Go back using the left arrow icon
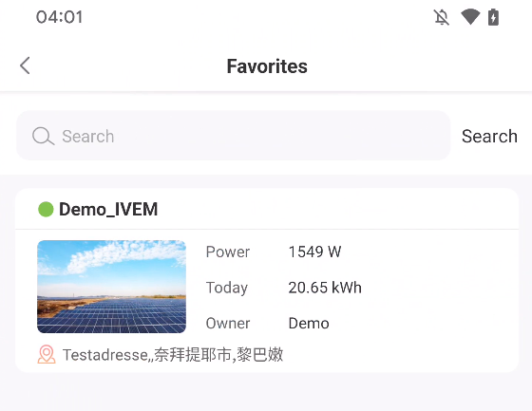 [x=25, y=65]
